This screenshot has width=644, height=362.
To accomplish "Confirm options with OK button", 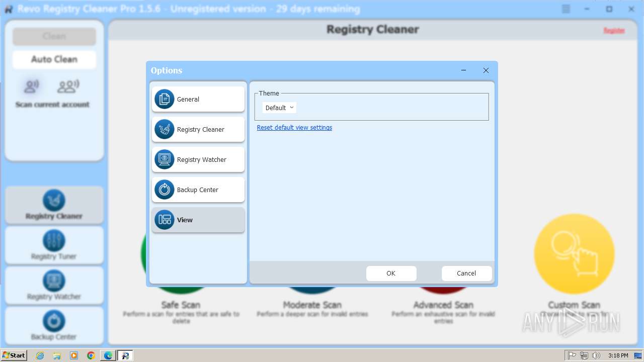I will pos(391,274).
